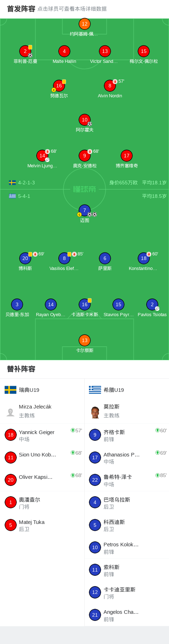The image size is (169, 644).
Task: Tap red number 8 Alvin Nordin icon
Action: coord(110,86)
